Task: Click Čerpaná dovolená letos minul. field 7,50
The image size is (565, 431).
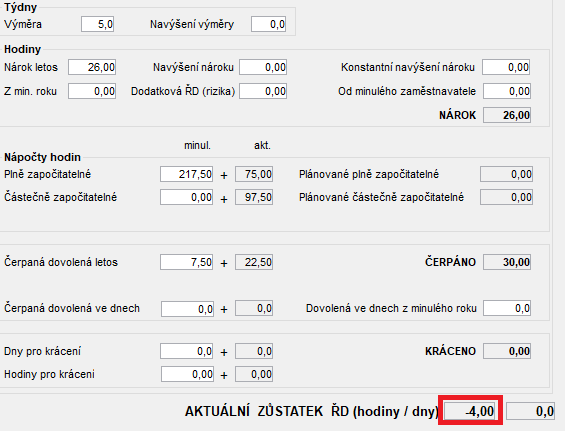Action: click(187, 262)
